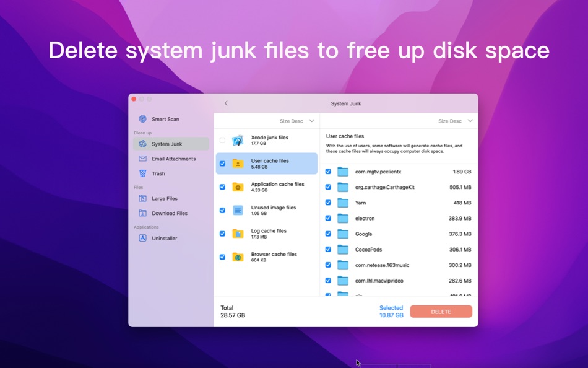Viewport: 588px width, 368px height.
Task: Uncheck the org.carthage.CarthageKit checkbox
Action: click(x=328, y=187)
